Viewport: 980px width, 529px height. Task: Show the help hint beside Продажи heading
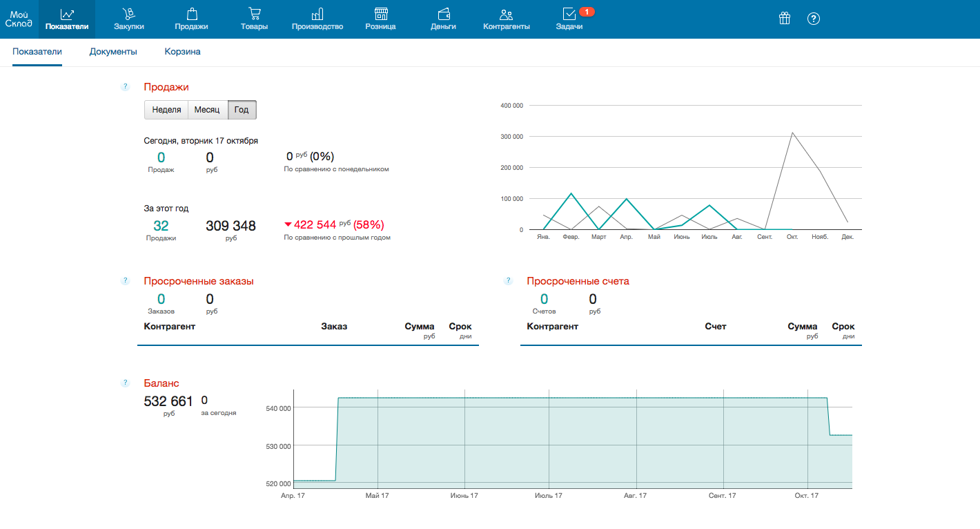[x=126, y=87]
